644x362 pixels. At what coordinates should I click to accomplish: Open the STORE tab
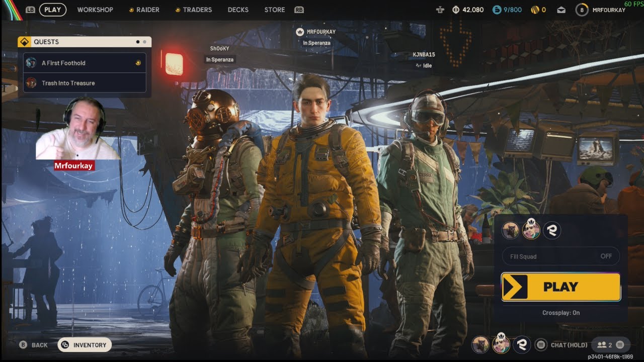point(275,10)
